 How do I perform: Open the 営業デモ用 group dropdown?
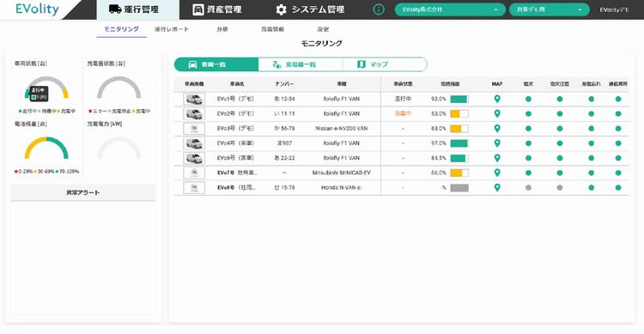pyautogui.click(x=550, y=9)
